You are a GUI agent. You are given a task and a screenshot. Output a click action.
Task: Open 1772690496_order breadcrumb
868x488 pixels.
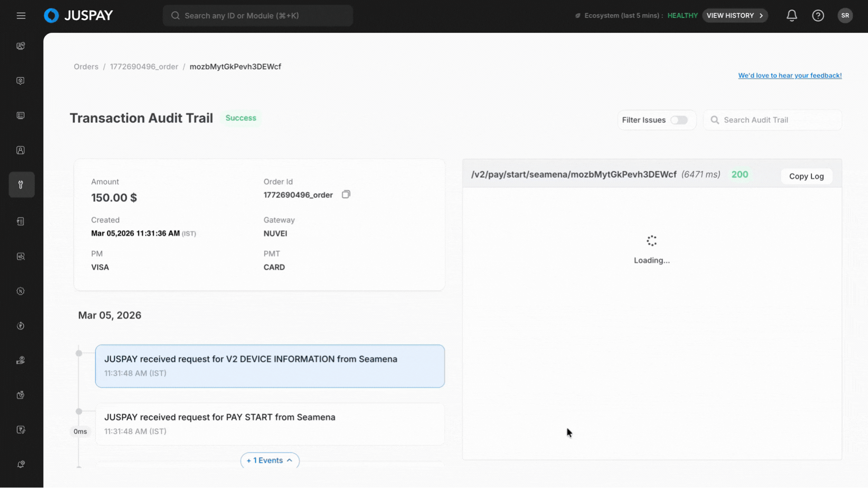tap(144, 66)
